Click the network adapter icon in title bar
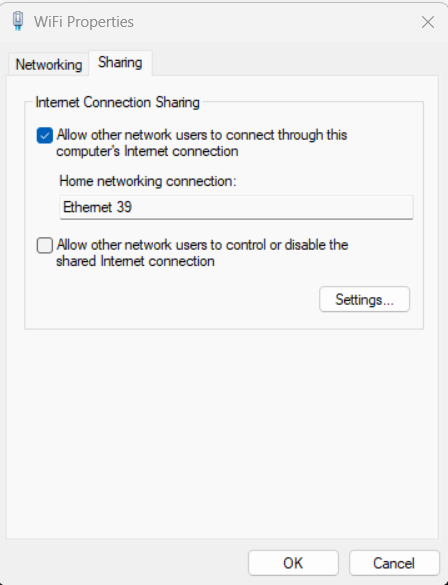 [x=18, y=21]
